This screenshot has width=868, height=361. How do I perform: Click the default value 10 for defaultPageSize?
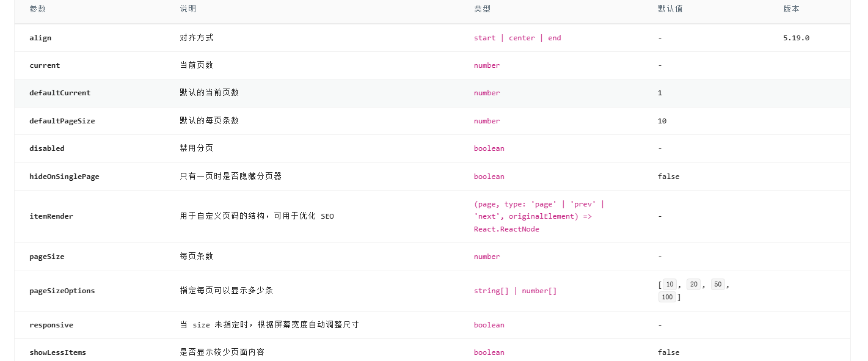662,121
